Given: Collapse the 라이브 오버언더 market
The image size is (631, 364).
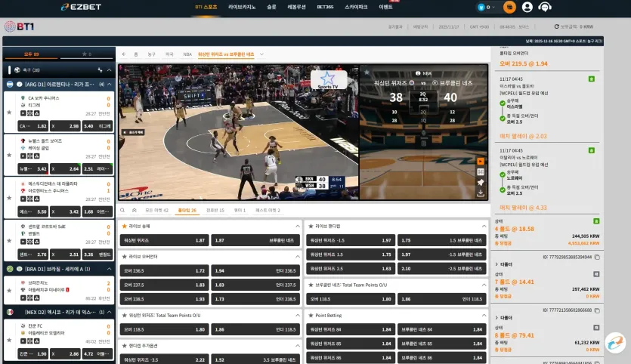Looking at the screenshot, I should (x=298, y=256).
